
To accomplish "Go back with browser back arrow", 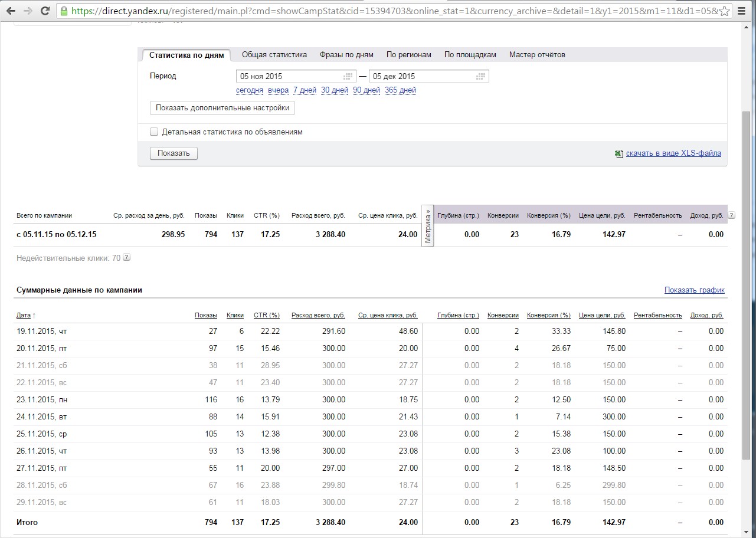I will [x=11, y=11].
